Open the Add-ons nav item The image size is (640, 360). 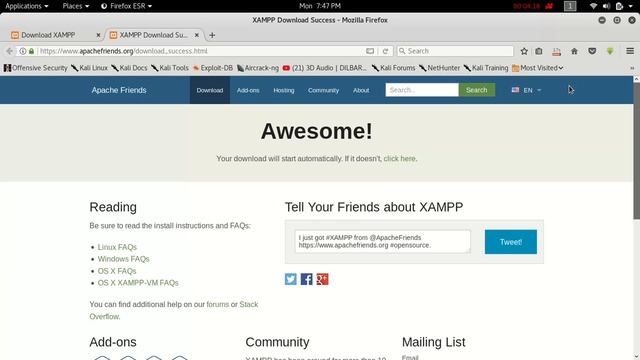click(248, 90)
